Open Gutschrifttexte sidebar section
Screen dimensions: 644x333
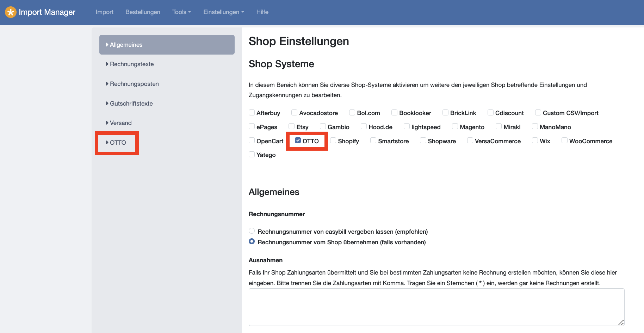tap(167, 103)
